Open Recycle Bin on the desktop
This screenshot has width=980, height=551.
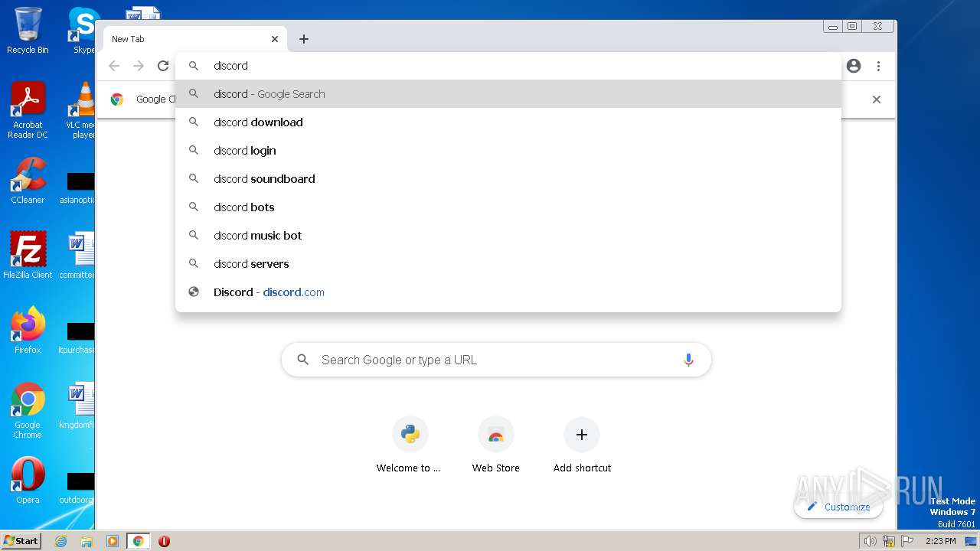pos(28,31)
